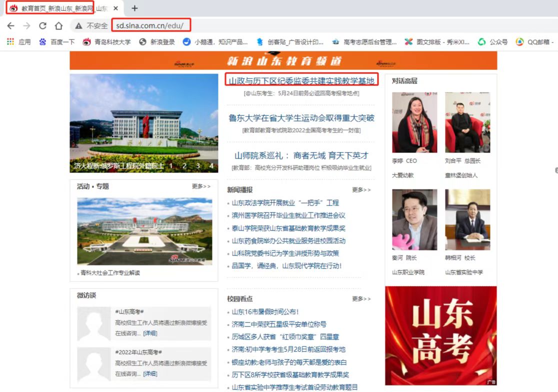Click 李婷 CEO interview photo
The width and height of the screenshot is (558, 392).
pyautogui.click(x=414, y=122)
